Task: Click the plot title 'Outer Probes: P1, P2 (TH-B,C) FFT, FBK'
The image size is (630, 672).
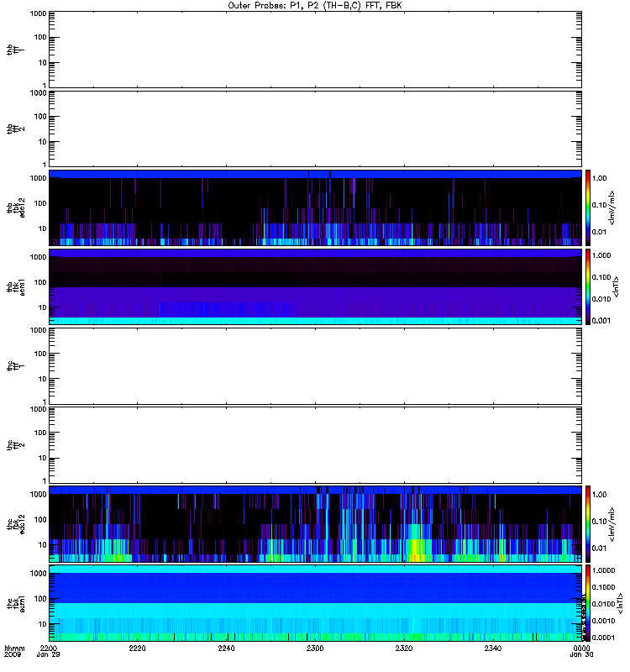Action: click(x=315, y=6)
